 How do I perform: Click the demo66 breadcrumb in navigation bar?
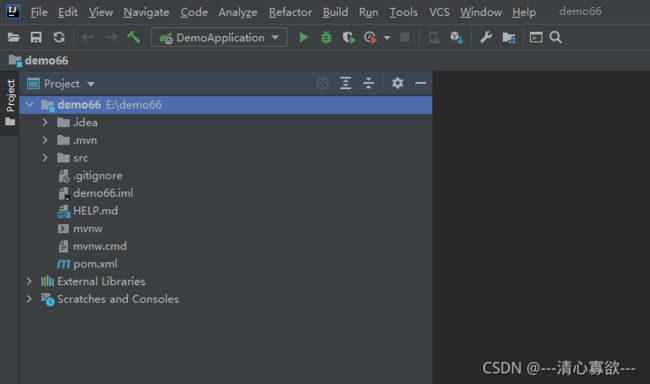(39, 61)
